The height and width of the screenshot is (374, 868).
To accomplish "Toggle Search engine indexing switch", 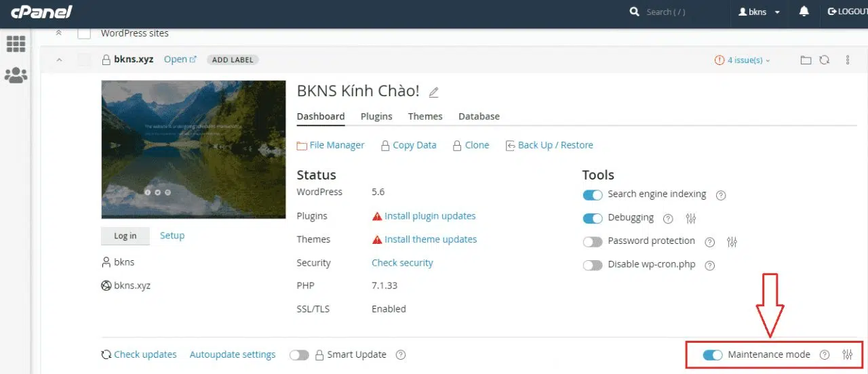I will (x=593, y=195).
